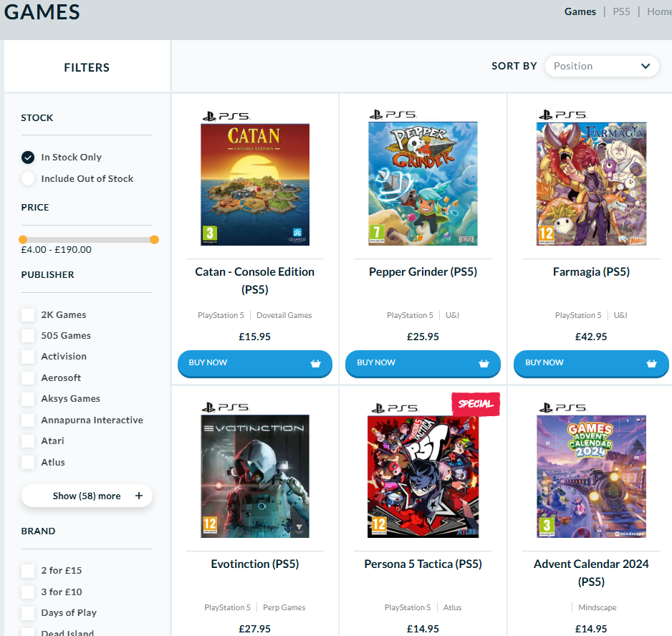Tick the Activision publisher checkbox
Screen dimensions: 672x636
tap(28, 357)
